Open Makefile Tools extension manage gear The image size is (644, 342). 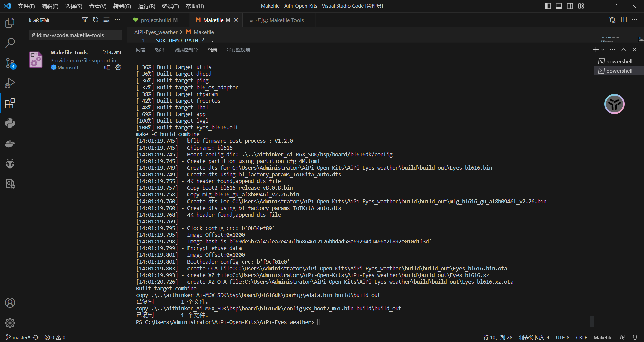click(x=118, y=67)
